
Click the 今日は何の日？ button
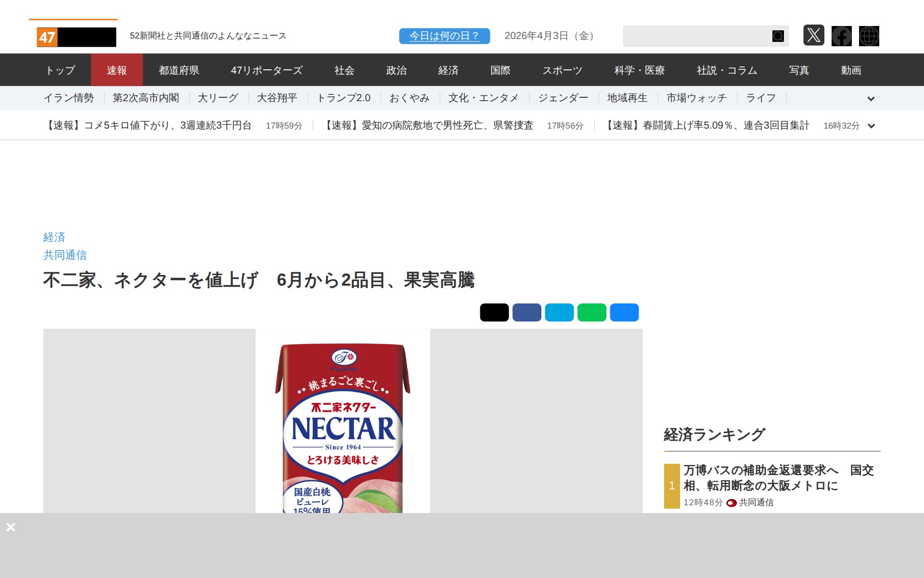point(444,35)
